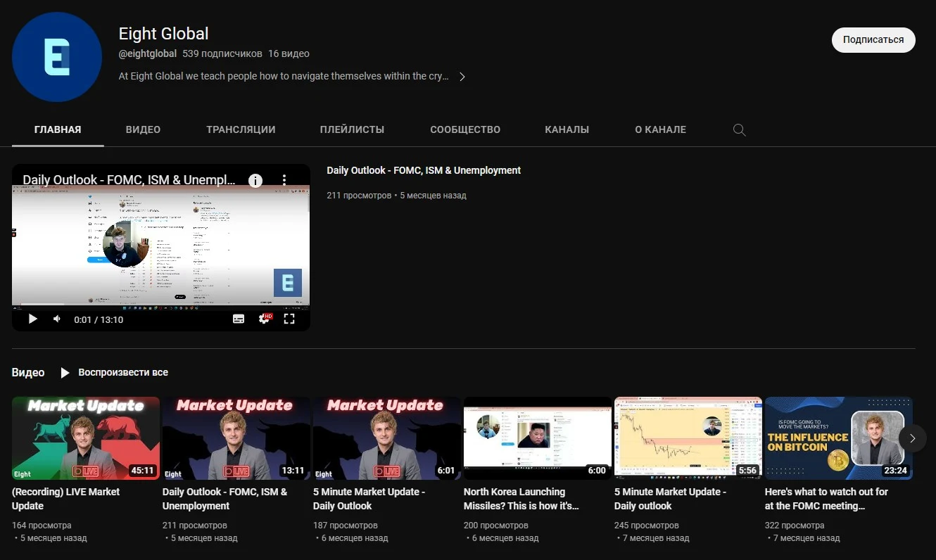Play the featured Daily Outlook video
936x560 pixels.
coord(32,319)
